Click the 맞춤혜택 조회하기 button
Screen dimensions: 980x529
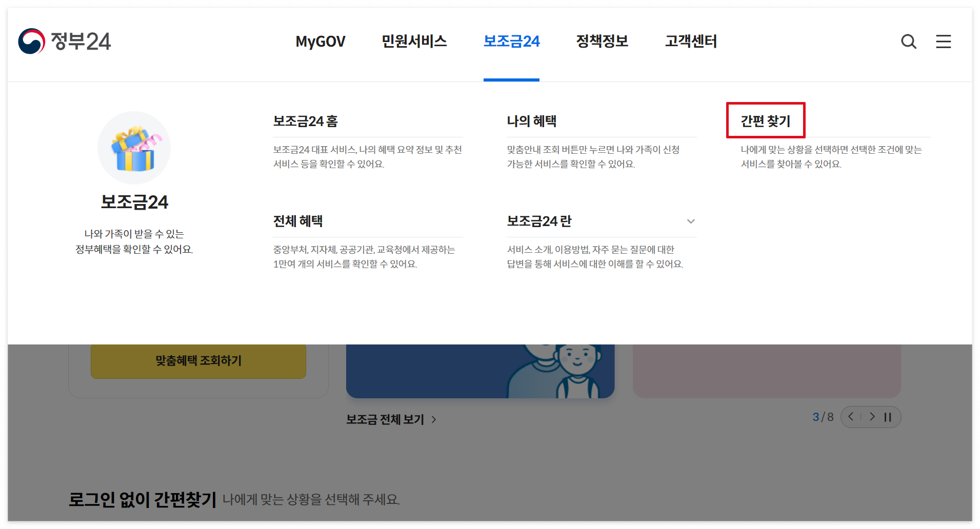click(x=198, y=361)
